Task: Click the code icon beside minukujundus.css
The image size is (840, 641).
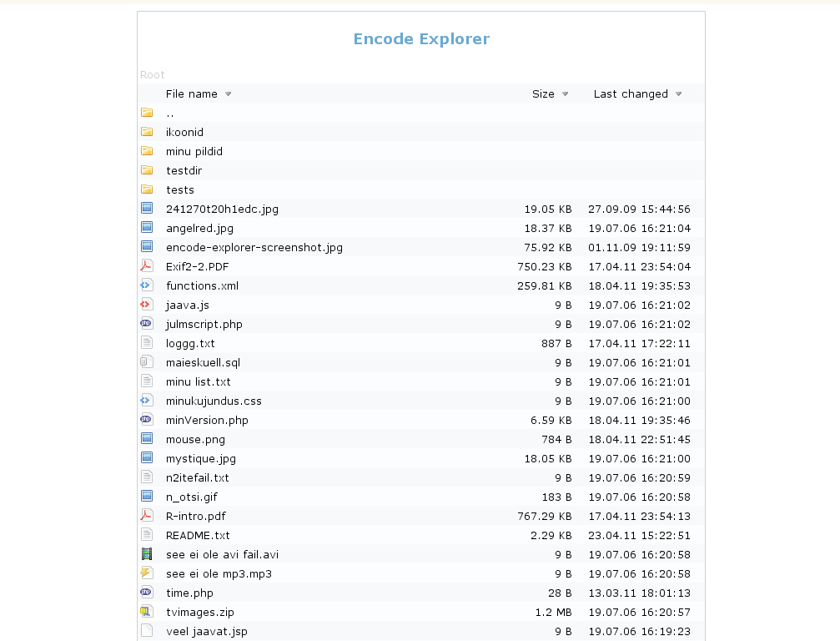Action: tap(147, 401)
